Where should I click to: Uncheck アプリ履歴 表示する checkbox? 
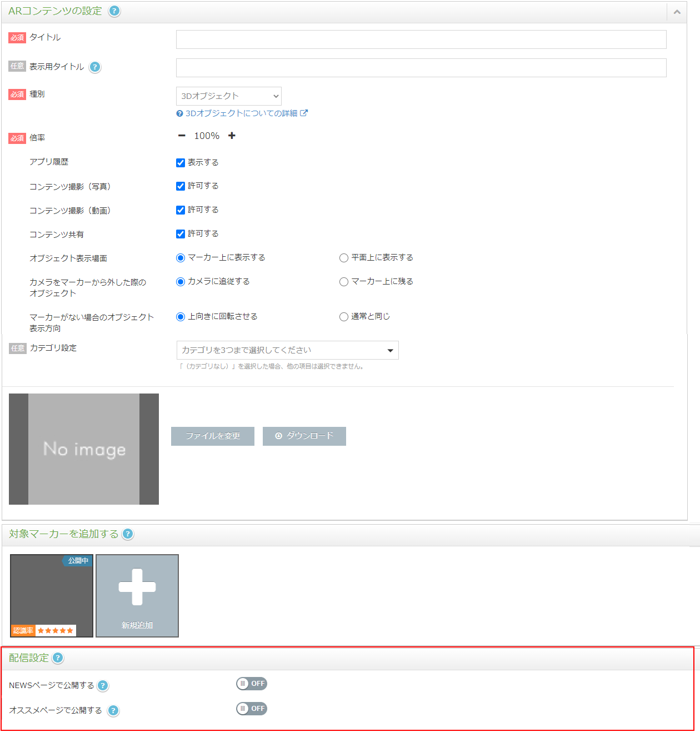click(x=181, y=163)
